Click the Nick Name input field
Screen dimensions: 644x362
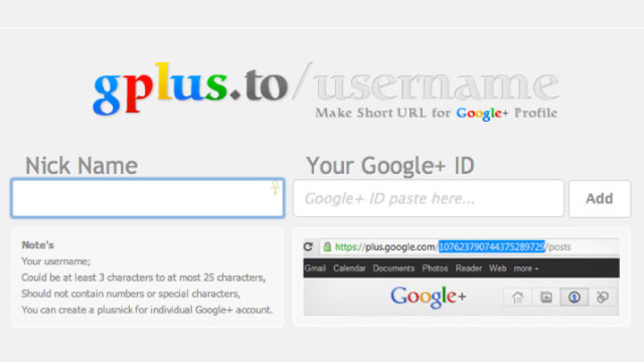point(148,198)
